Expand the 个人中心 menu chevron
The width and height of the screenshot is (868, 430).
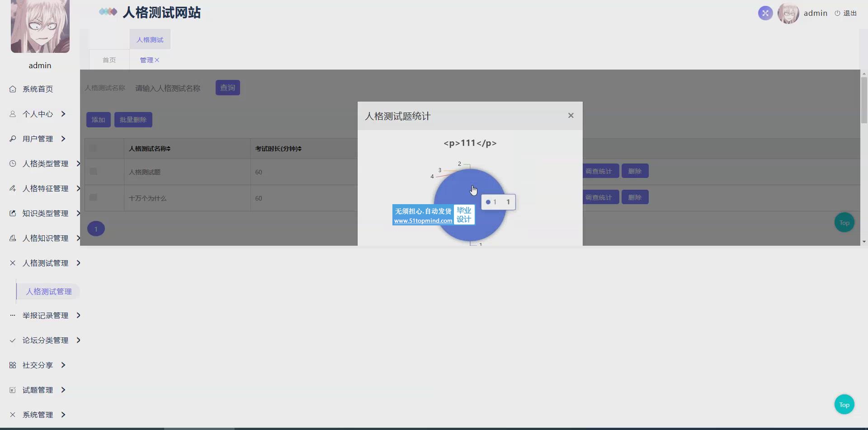coord(63,114)
